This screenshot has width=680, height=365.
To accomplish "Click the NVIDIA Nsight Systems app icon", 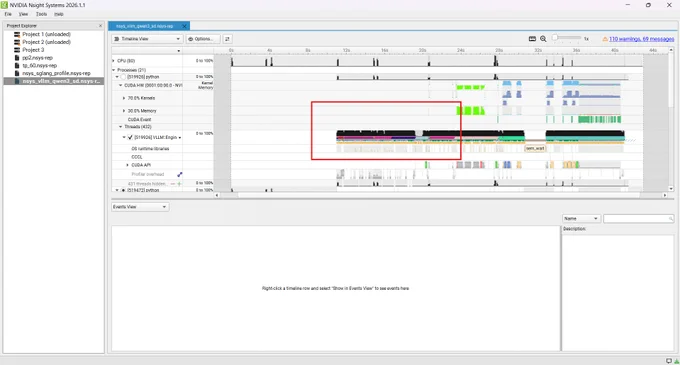I will pyautogui.click(x=4, y=5).
